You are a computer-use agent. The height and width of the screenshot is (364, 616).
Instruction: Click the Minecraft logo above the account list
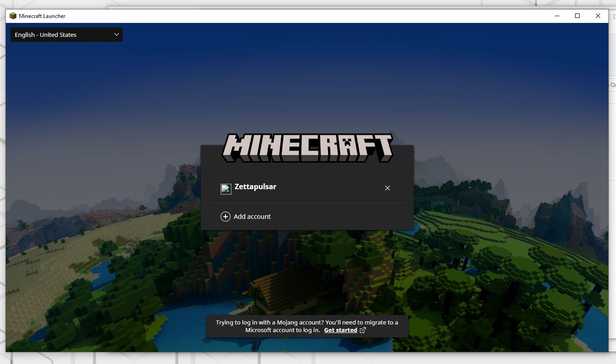tap(307, 148)
